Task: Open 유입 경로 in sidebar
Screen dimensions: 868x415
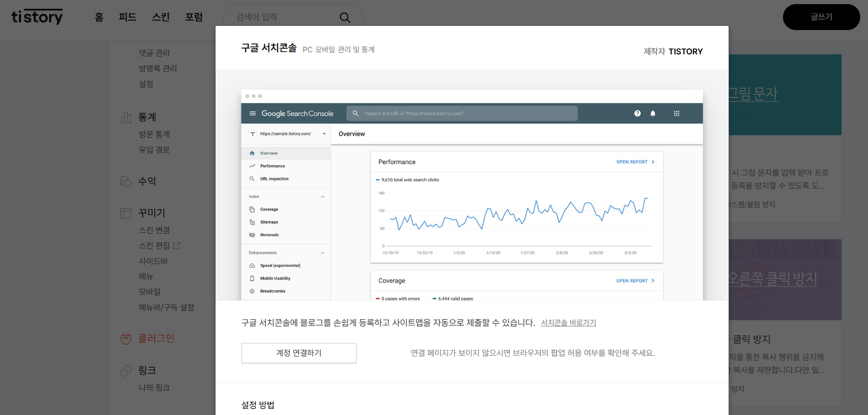Action: point(154,150)
